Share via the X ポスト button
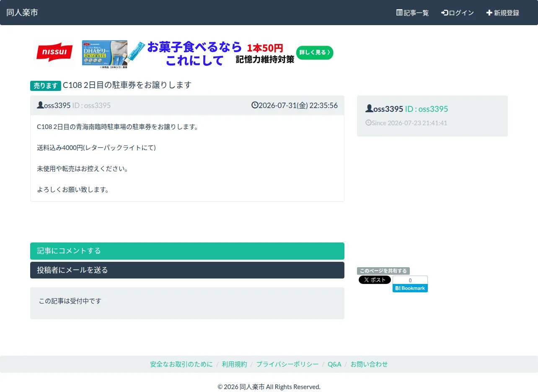 (x=375, y=280)
